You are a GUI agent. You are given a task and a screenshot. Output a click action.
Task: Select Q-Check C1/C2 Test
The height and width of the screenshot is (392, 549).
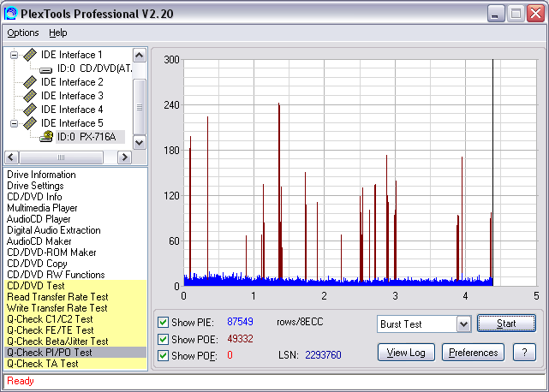(75, 319)
